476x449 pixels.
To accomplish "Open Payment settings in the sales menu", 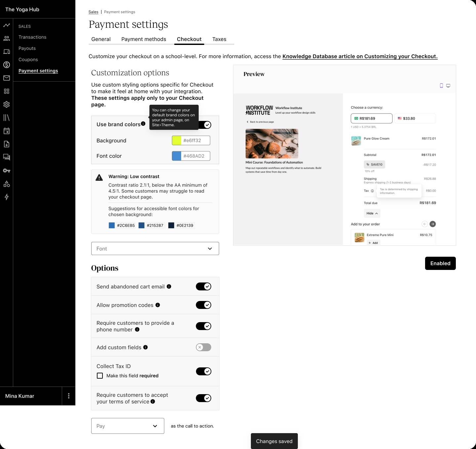I will pos(38,71).
